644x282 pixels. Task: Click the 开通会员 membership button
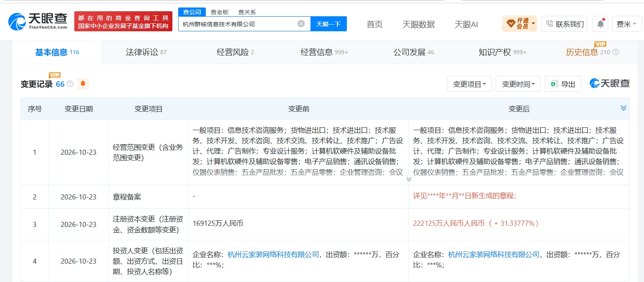coord(520,24)
